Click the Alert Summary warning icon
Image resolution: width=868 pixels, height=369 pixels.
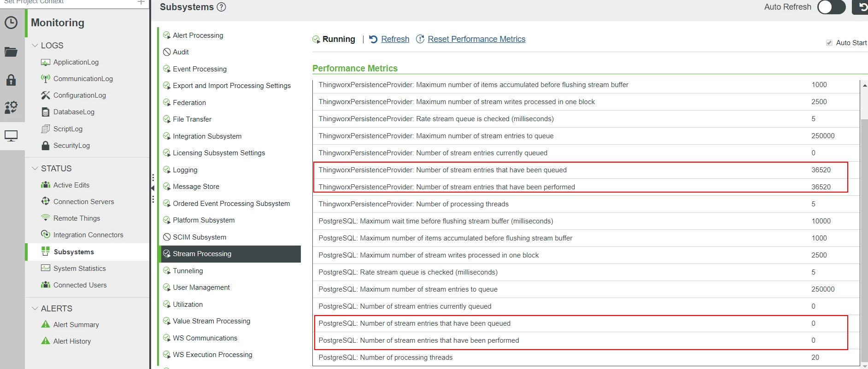[x=46, y=324]
